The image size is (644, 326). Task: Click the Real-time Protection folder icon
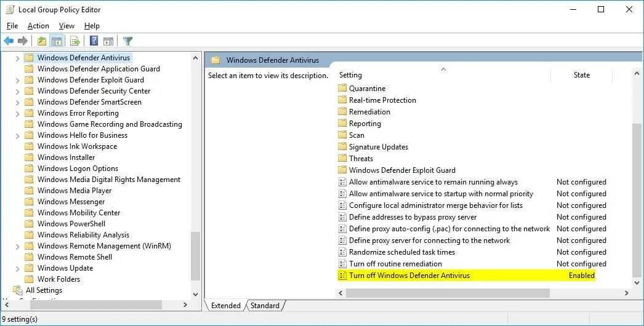pos(342,100)
